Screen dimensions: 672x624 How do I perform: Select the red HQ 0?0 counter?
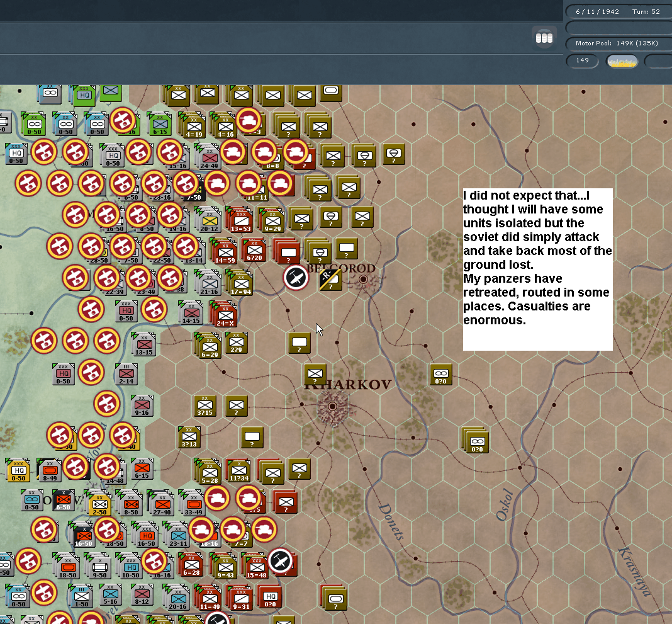click(270, 597)
